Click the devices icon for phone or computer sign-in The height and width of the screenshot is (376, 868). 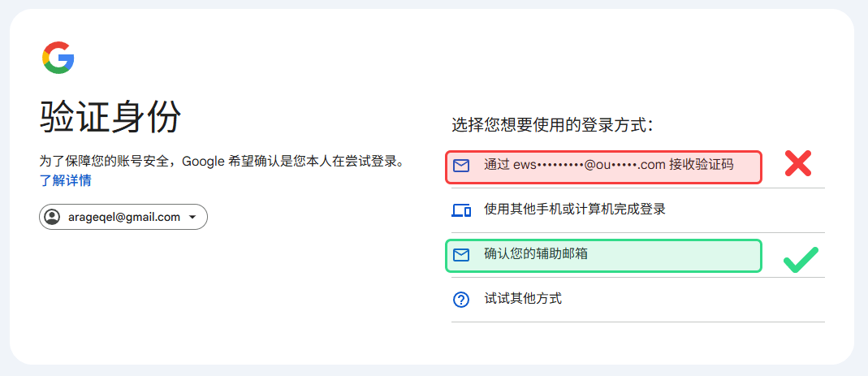pyautogui.click(x=461, y=210)
